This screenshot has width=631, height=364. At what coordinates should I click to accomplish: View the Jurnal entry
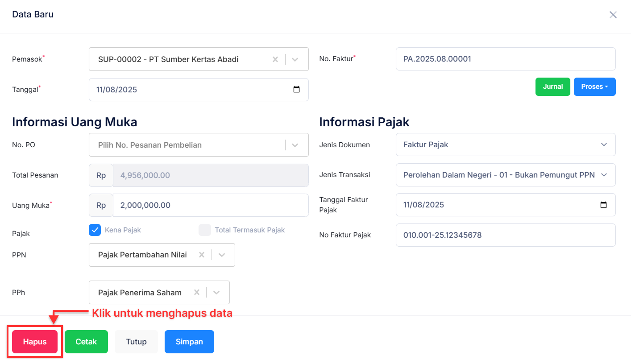(552, 87)
